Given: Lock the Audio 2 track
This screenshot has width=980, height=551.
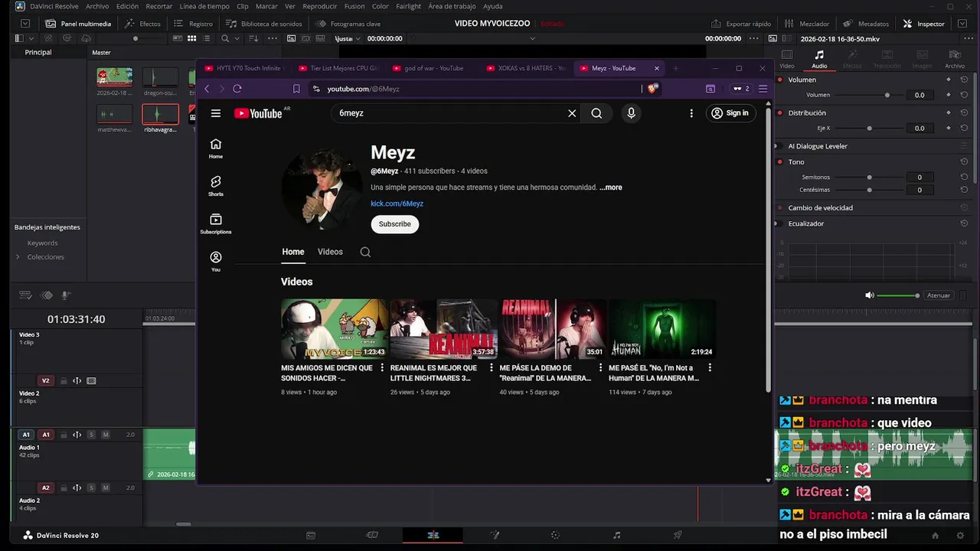Looking at the screenshot, I should pyautogui.click(x=64, y=487).
